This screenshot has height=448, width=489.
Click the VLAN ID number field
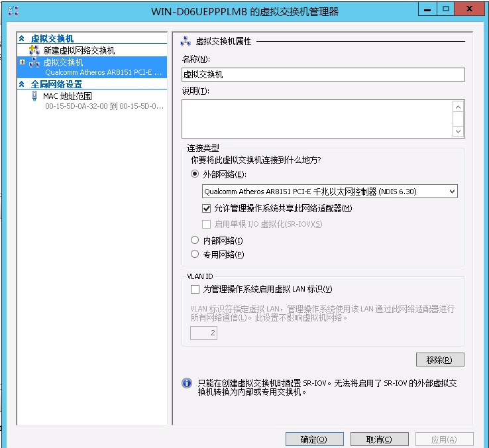tap(203, 333)
